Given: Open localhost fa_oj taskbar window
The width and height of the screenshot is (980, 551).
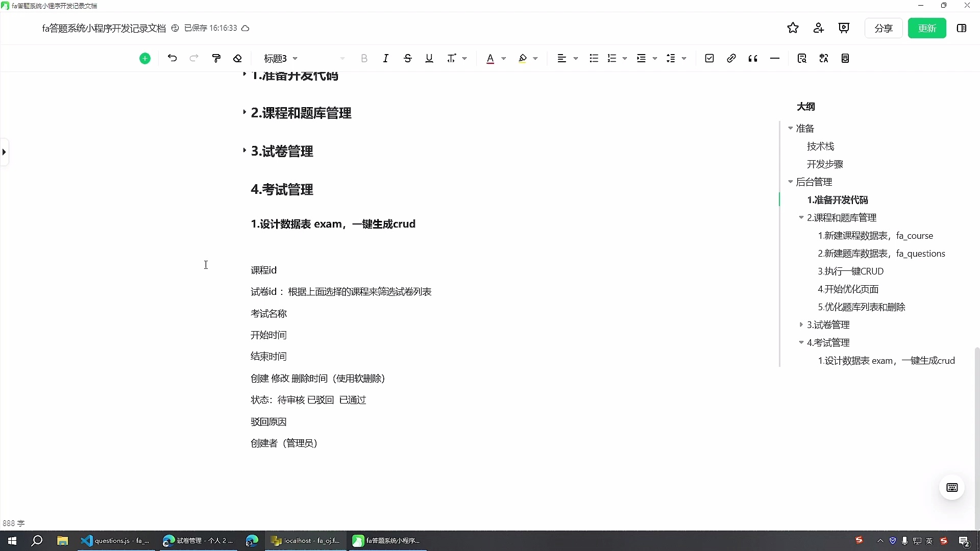Looking at the screenshot, I should click(x=306, y=541).
